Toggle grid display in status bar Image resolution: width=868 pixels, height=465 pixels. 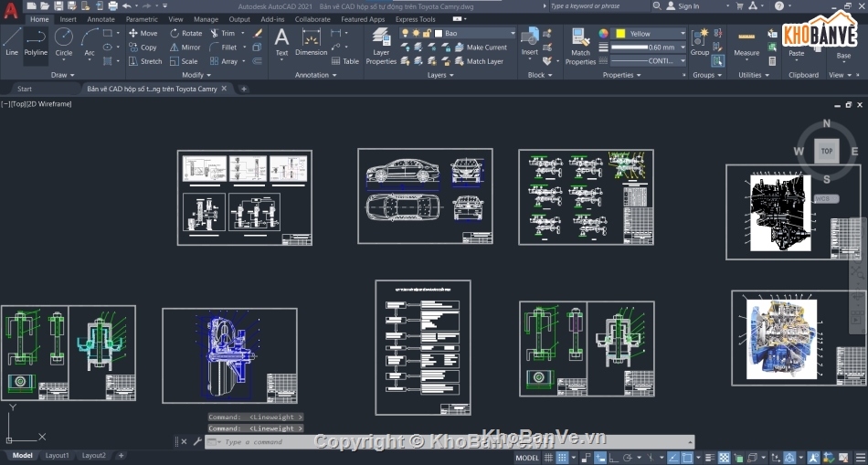click(548, 458)
